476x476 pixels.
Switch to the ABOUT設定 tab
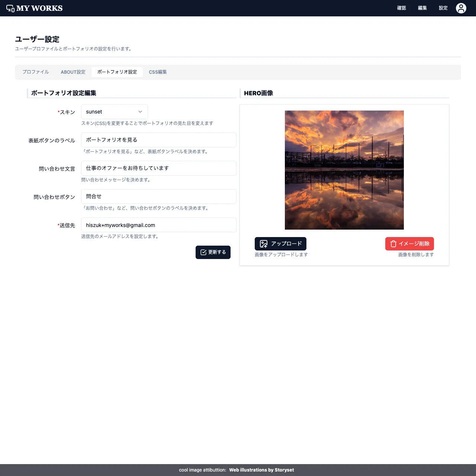(x=73, y=72)
